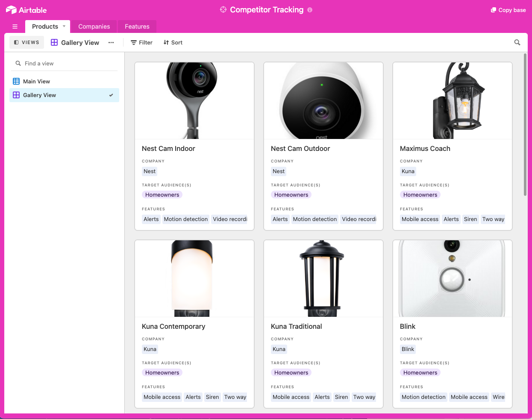
Task: Click Two way feature on Kuna Contemporary
Action: (235, 397)
